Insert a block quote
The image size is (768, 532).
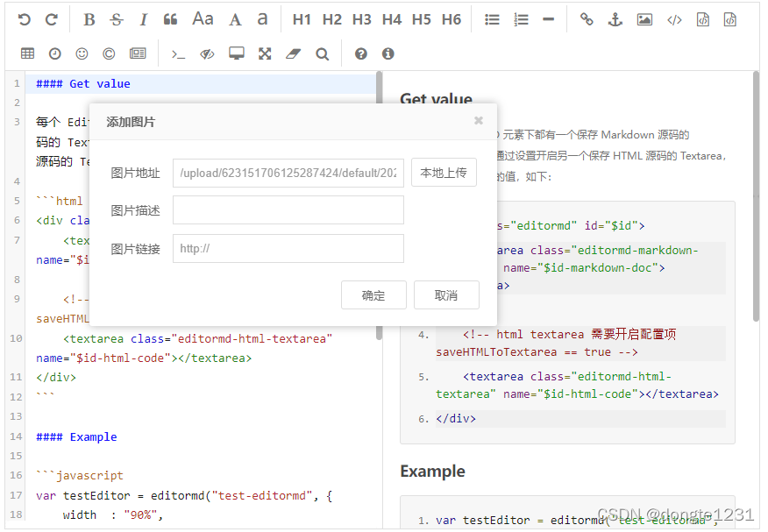coord(170,19)
